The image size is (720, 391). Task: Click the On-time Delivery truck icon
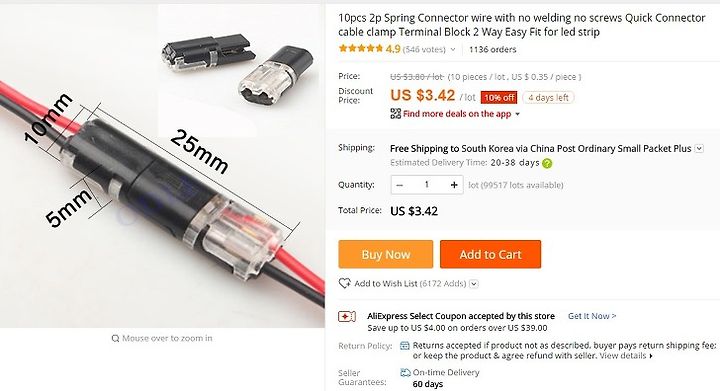[x=405, y=373]
